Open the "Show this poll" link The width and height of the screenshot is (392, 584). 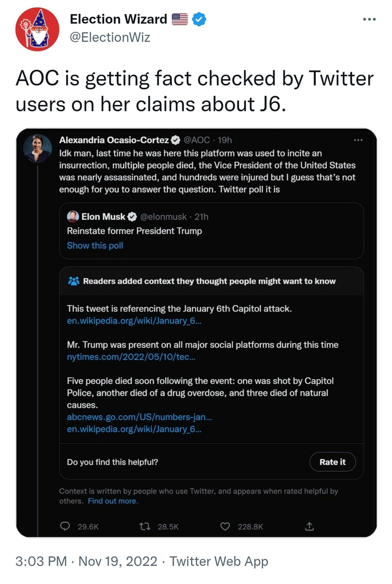click(95, 245)
